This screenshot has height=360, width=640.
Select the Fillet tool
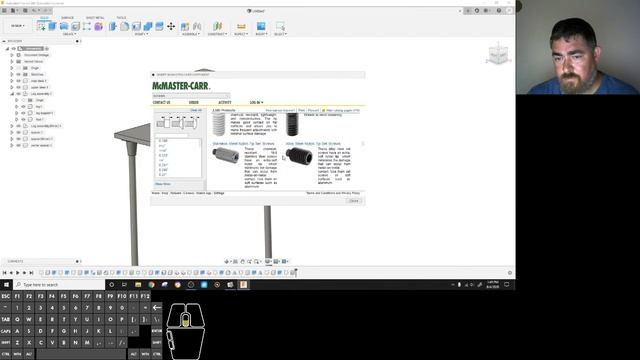pos(124,27)
